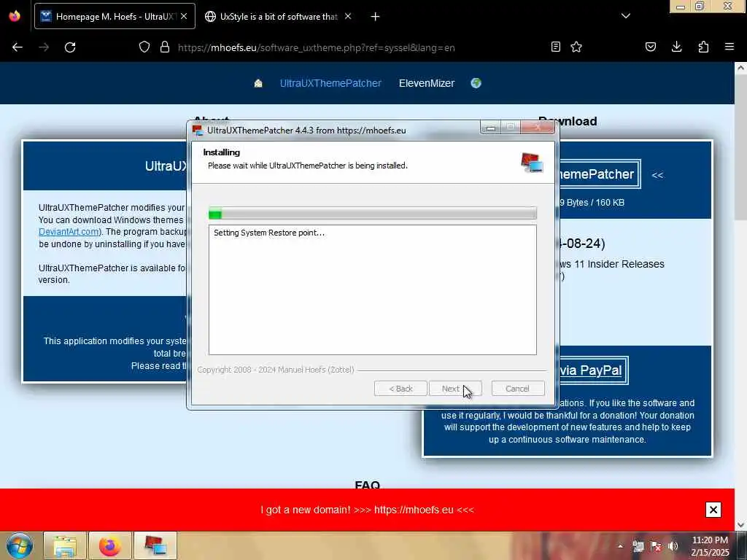
Task: Click the installer header computer icon
Action: click(x=532, y=163)
